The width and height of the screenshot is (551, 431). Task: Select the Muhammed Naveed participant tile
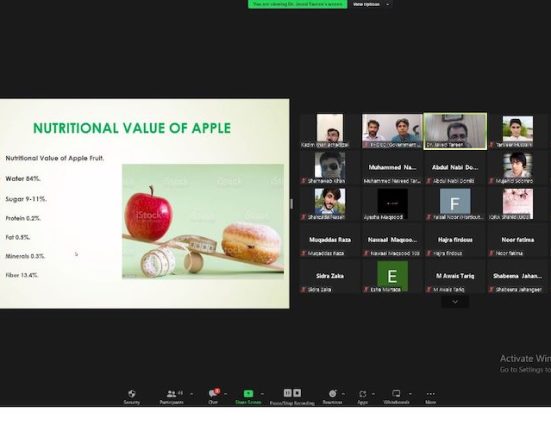[392, 168]
